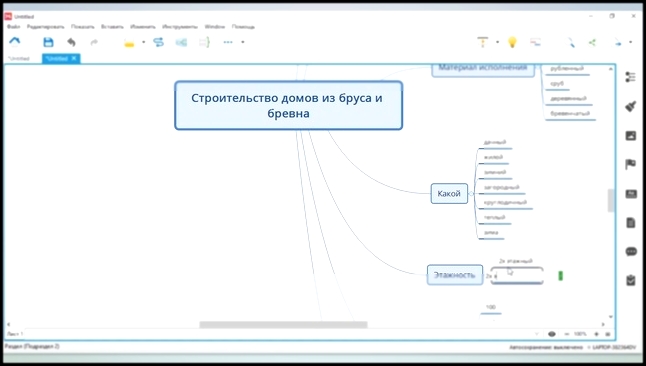
Task: Click the autosave status text in status bar
Action: (546, 347)
